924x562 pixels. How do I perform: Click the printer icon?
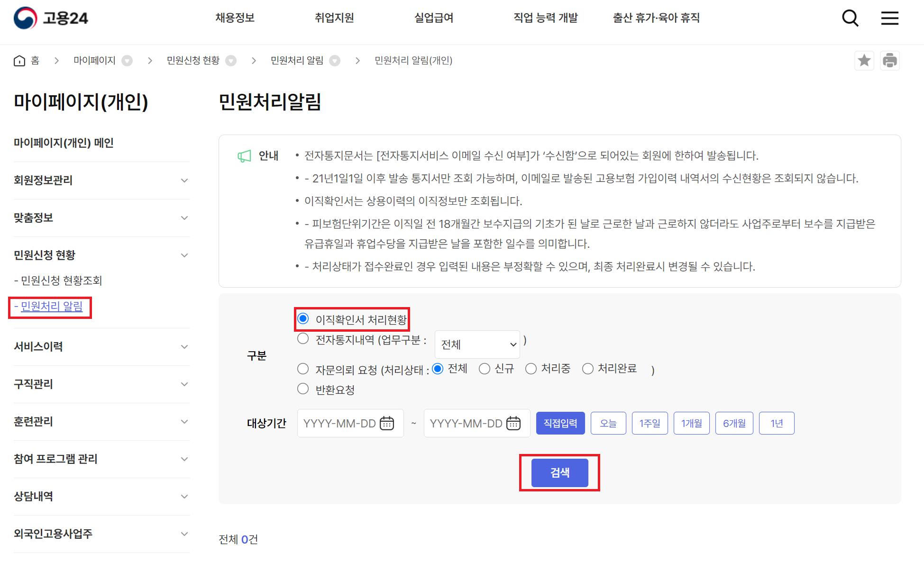(889, 61)
